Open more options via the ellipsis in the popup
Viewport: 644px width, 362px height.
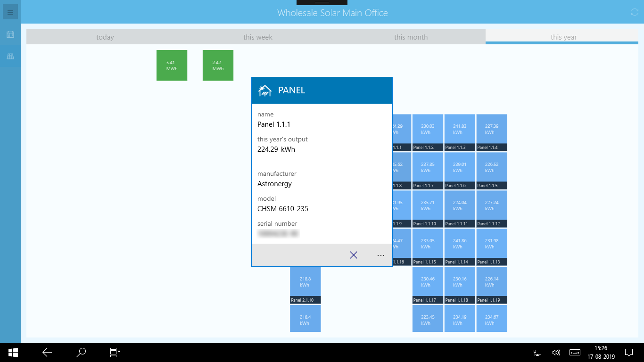point(381,255)
